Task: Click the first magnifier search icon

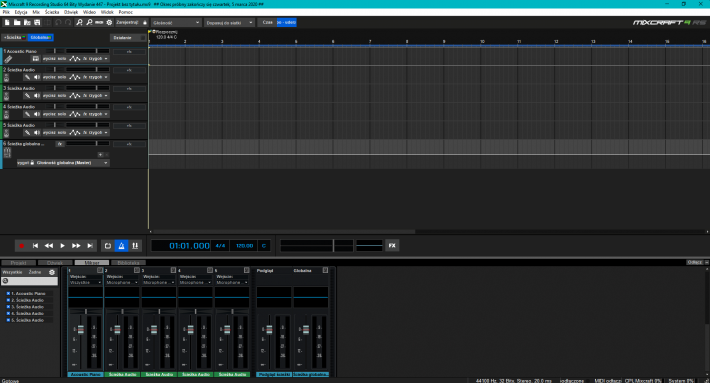Action: [79, 22]
